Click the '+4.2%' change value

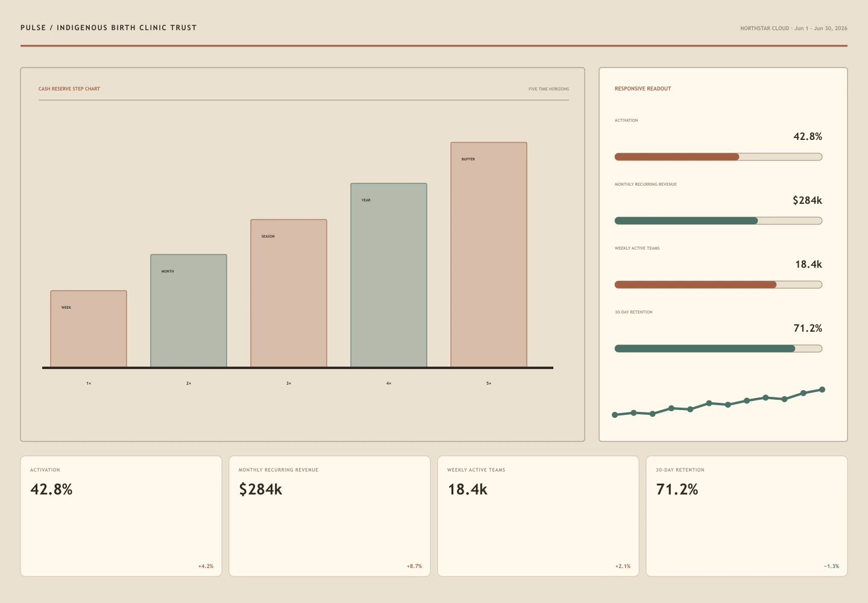tap(206, 566)
